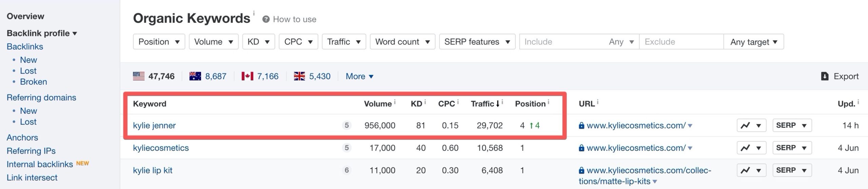Image resolution: width=868 pixels, height=189 pixels.
Task: Click the Include keywords input field
Action: [x=563, y=42]
